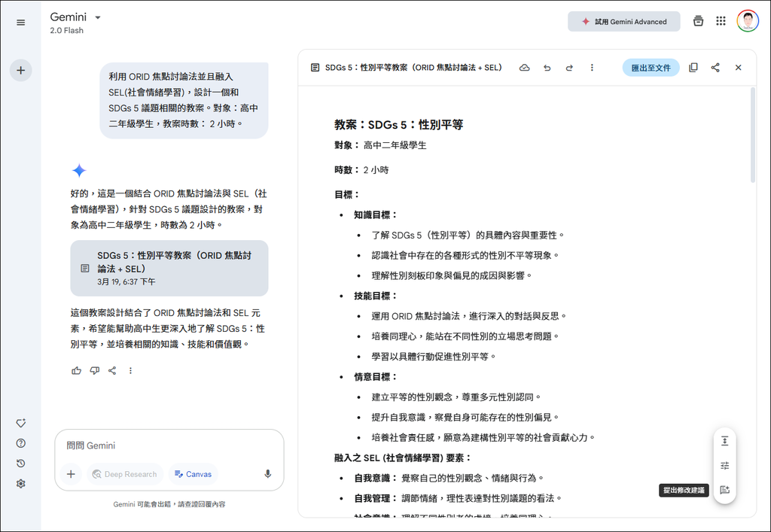Export canvas to Docs button
Screen dimensions: 771x532
point(651,68)
